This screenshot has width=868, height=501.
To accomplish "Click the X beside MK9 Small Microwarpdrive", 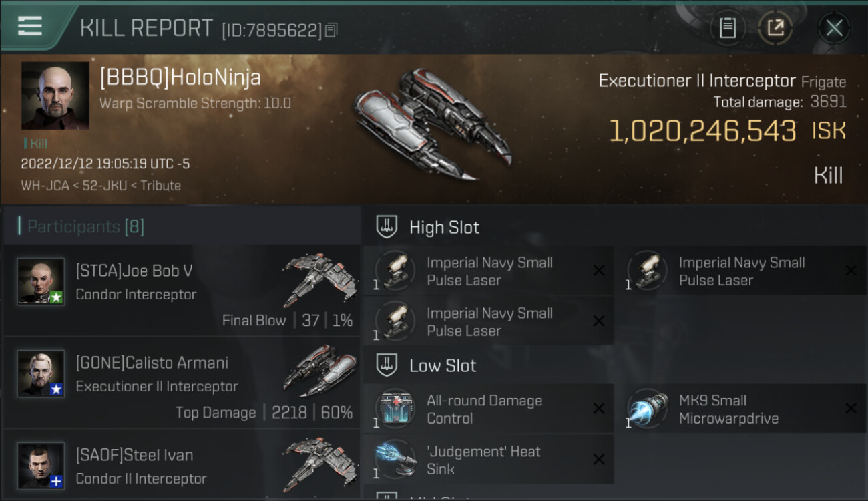I will pos(851,409).
